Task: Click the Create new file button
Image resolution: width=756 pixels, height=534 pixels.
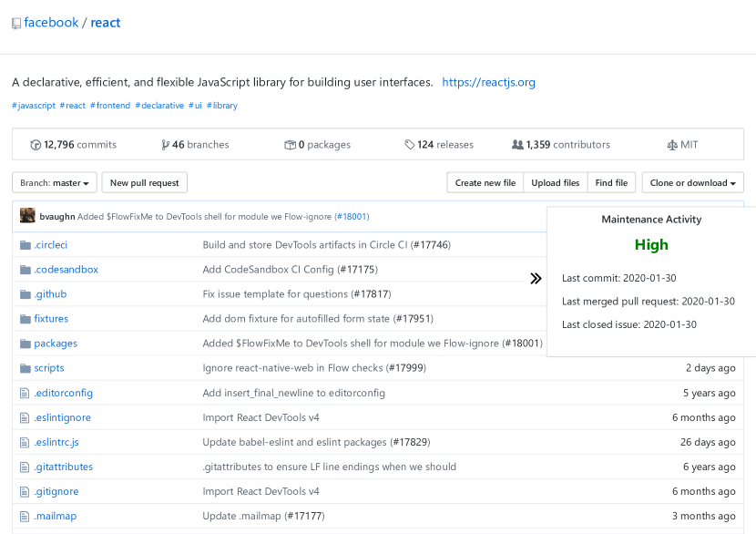Action: click(x=485, y=183)
